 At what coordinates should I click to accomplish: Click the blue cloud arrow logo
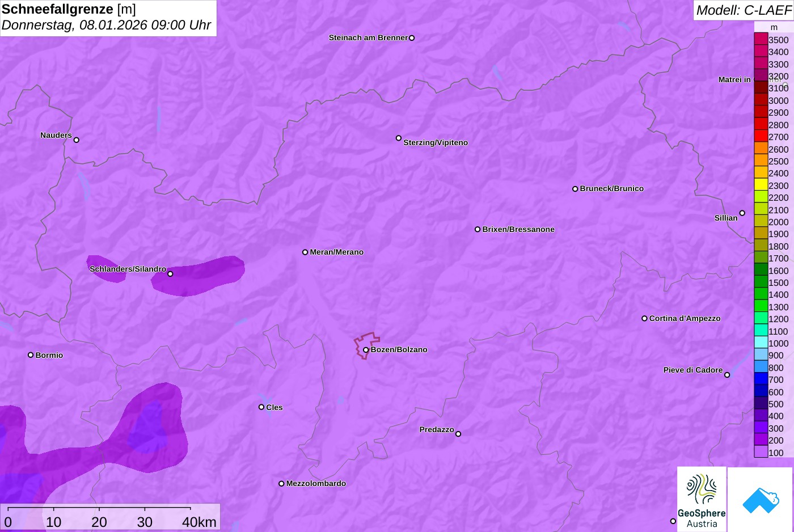tap(761, 499)
